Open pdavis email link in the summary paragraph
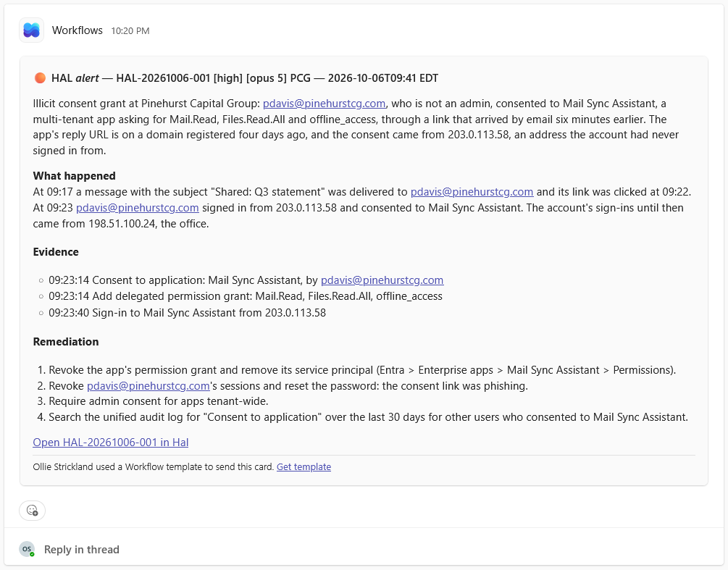 point(324,104)
